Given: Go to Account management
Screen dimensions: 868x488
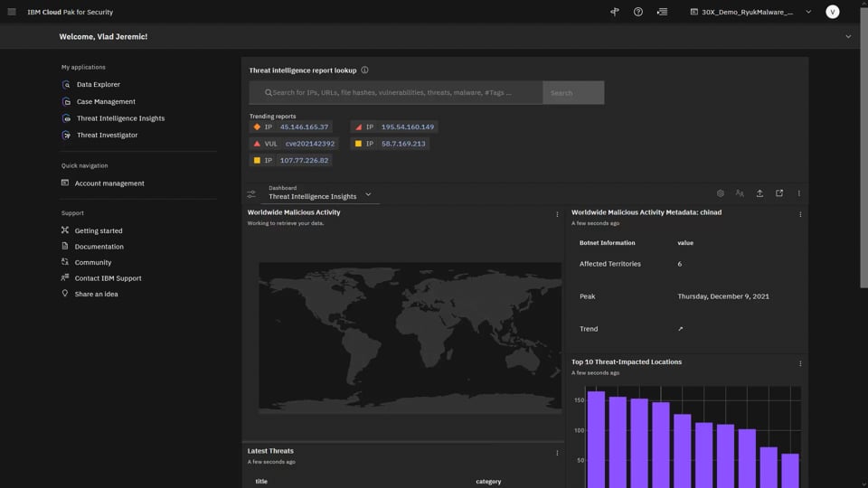Looking at the screenshot, I should (109, 183).
